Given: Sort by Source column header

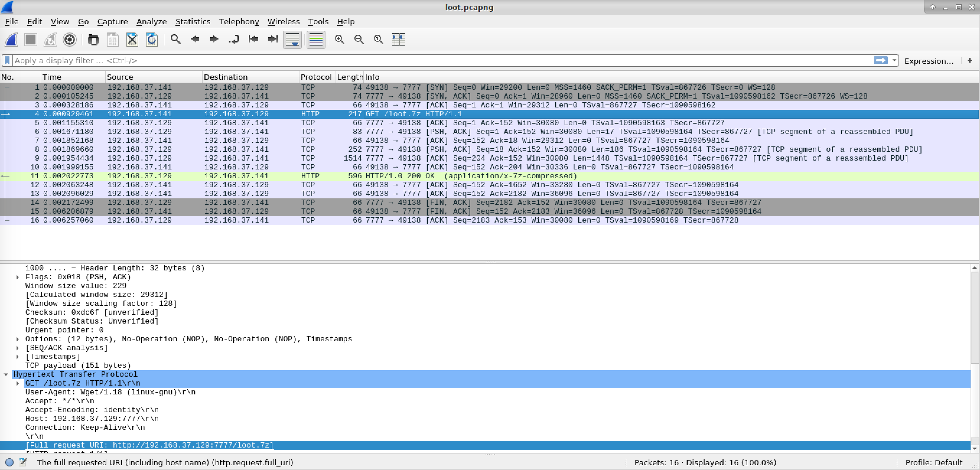Looking at the screenshot, I should click(x=154, y=77).
